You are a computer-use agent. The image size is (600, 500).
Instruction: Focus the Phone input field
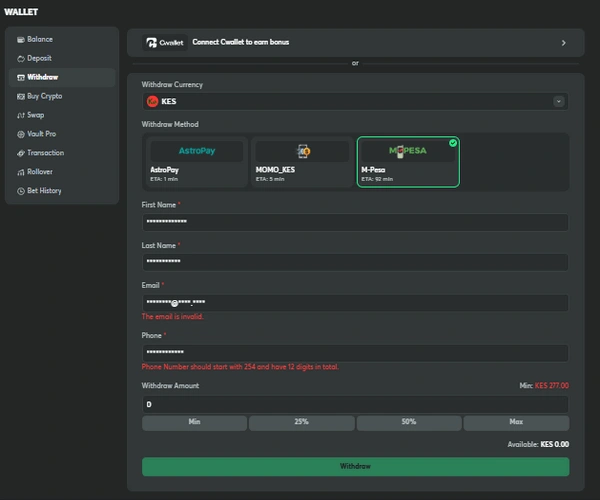(x=355, y=353)
